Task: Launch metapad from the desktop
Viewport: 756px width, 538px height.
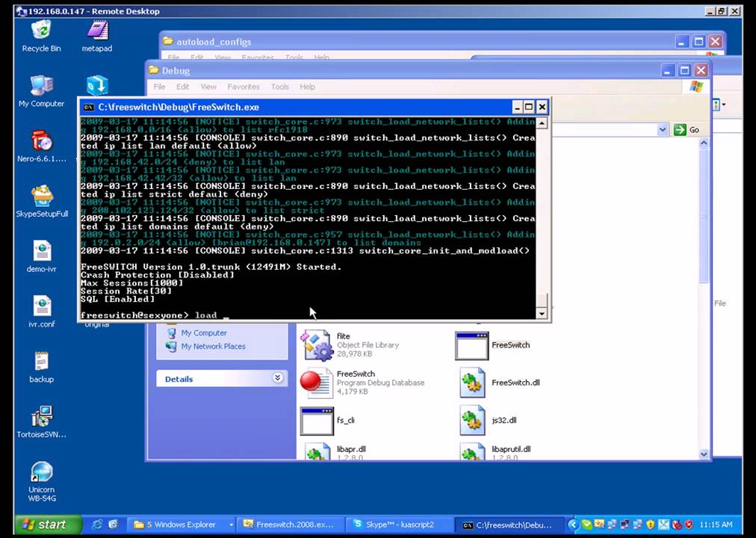Action: [x=97, y=36]
